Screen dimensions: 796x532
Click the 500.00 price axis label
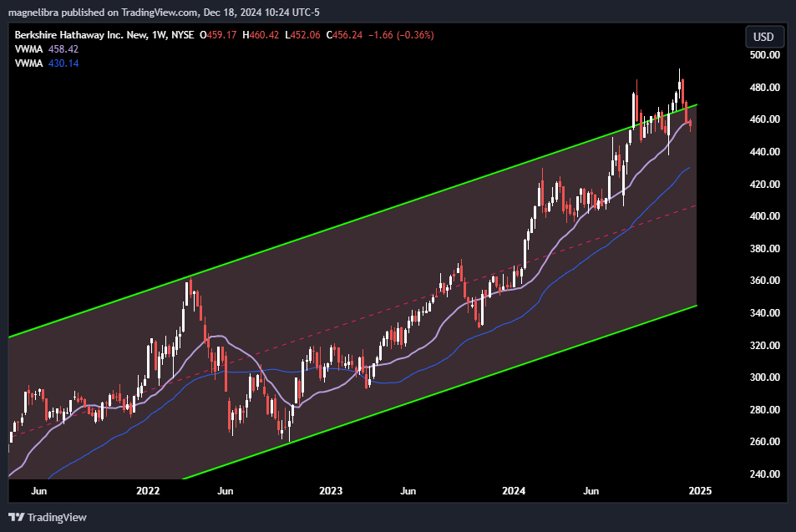tap(764, 55)
